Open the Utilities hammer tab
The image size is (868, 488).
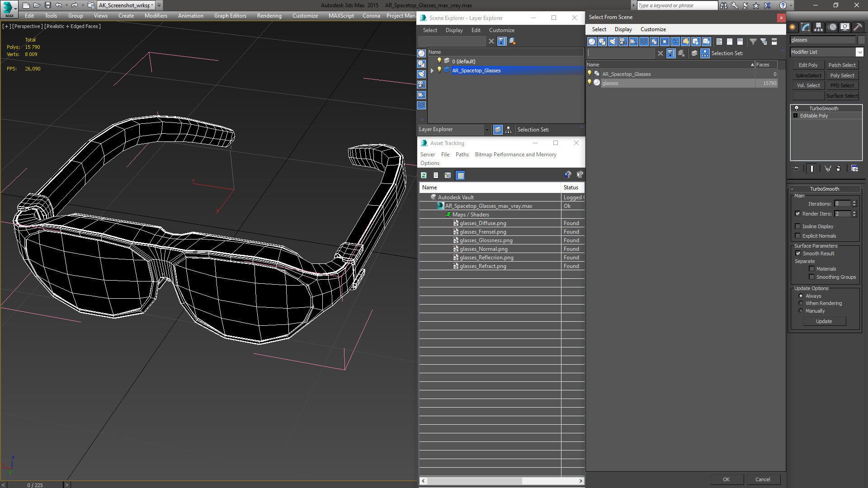(858, 27)
